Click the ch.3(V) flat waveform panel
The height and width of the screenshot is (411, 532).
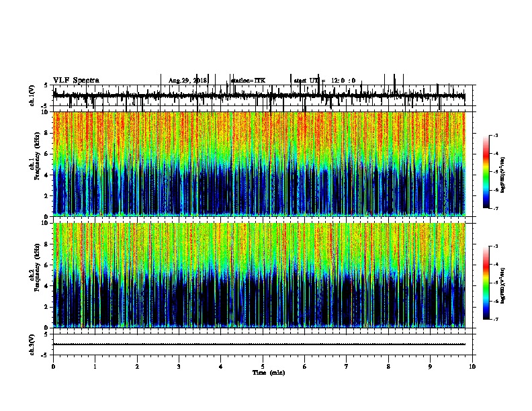click(263, 345)
